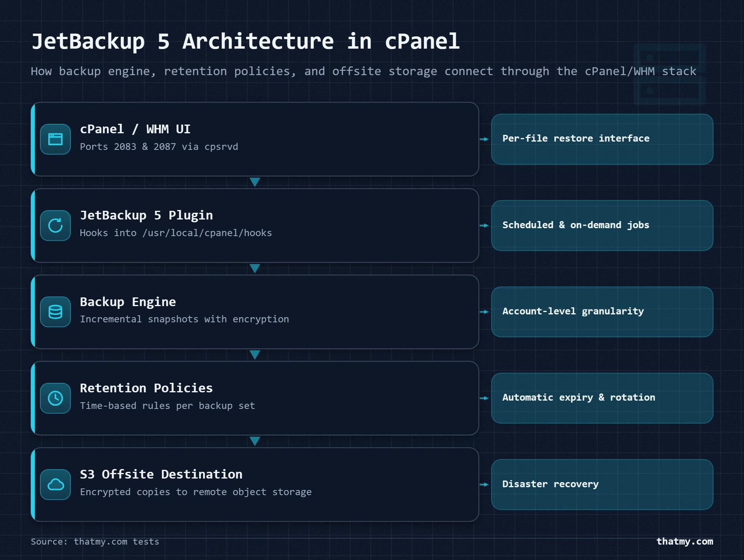The width and height of the screenshot is (744, 560).
Task: Click the title 'JetBackup 5 Architecture in cPanel'
Action: point(245,42)
